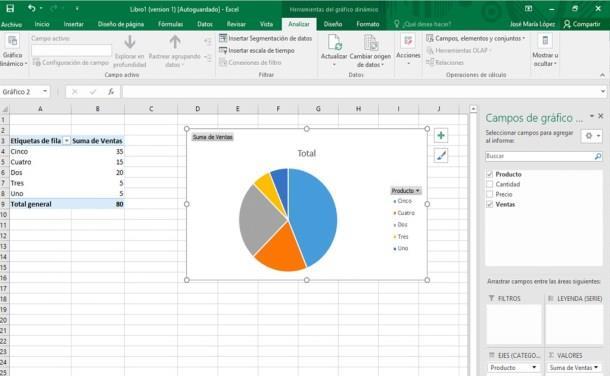
Task: Switch to the Inicio tab
Action: click(42, 24)
